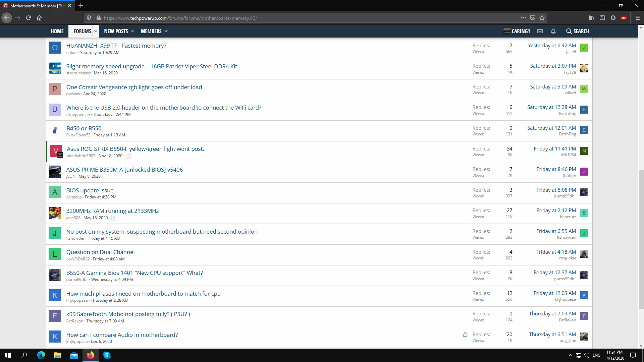Click the search magnifier icon
The height and width of the screenshot is (362, 644).
coord(569,31)
